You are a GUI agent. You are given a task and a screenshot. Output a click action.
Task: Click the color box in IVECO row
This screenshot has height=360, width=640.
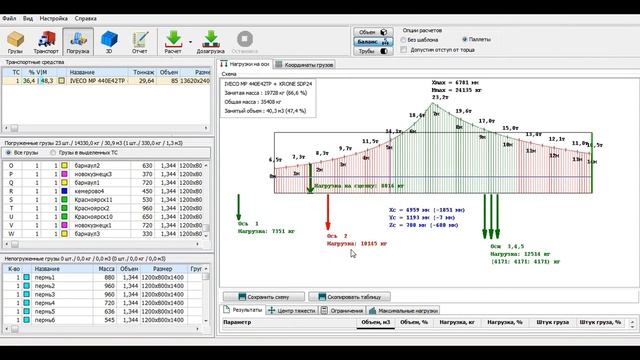tap(61, 81)
